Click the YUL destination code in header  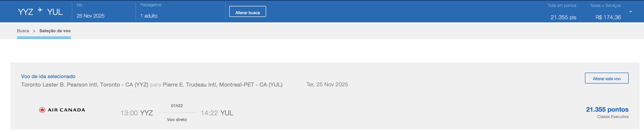55,12
